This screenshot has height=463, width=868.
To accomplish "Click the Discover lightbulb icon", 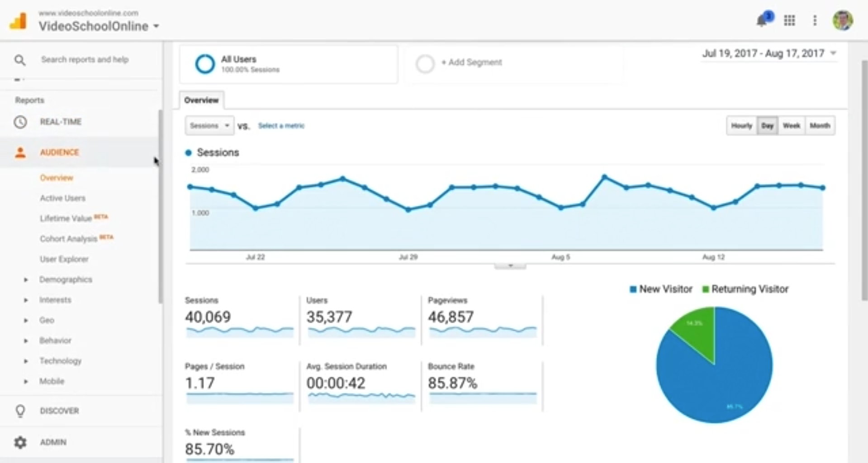I will click(x=20, y=411).
